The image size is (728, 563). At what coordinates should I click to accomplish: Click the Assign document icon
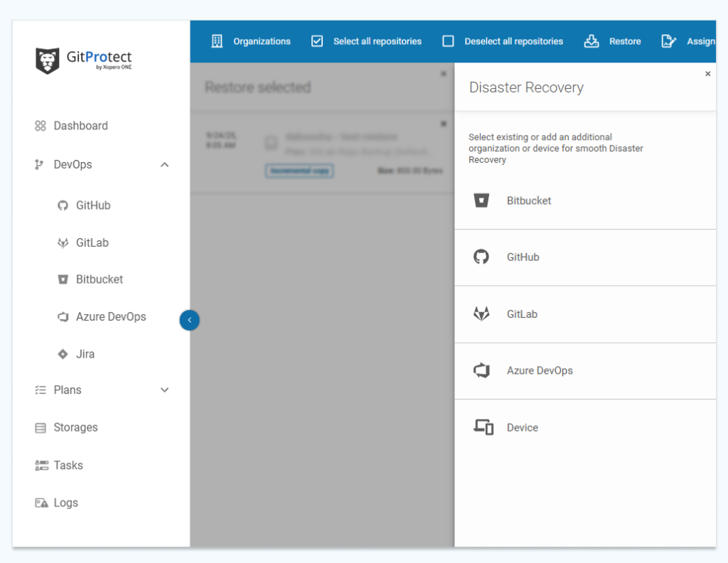668,41
